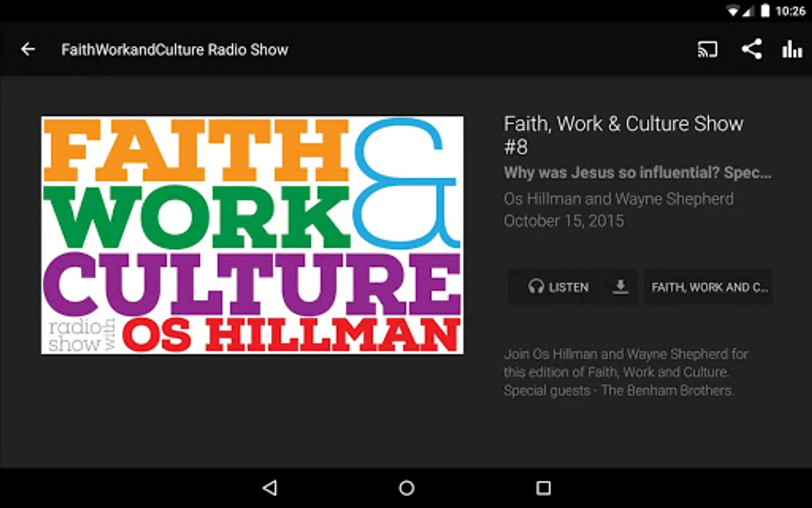Tap the episode description paragraph
Screen dimensions: 812x508
coord(626,372)
